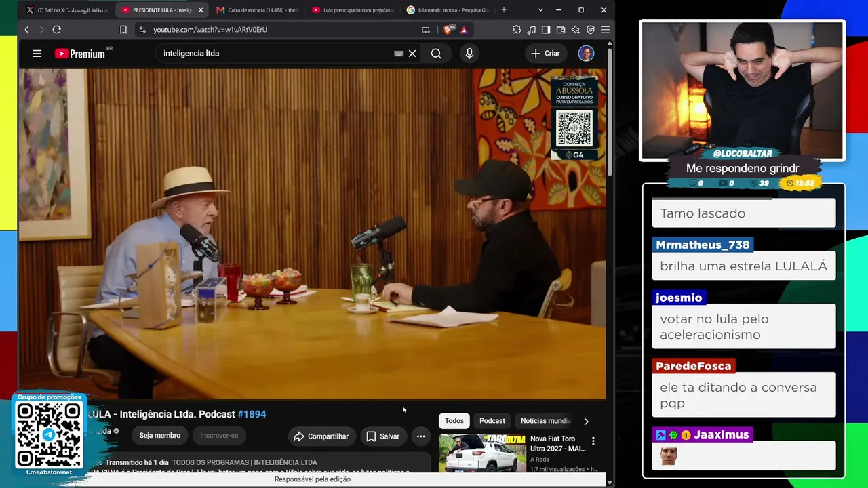Switch to 'Lula preocupado com prejuízo' tab

pos(353,10)
